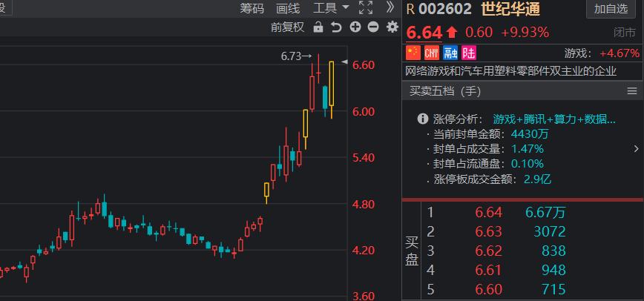
Task: Click the 封单占流通盘 value 0.10%
Action: tap(528, 164)
